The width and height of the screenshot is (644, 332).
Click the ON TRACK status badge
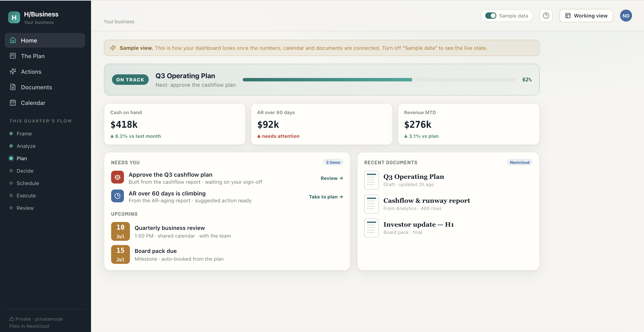point(130,79)
